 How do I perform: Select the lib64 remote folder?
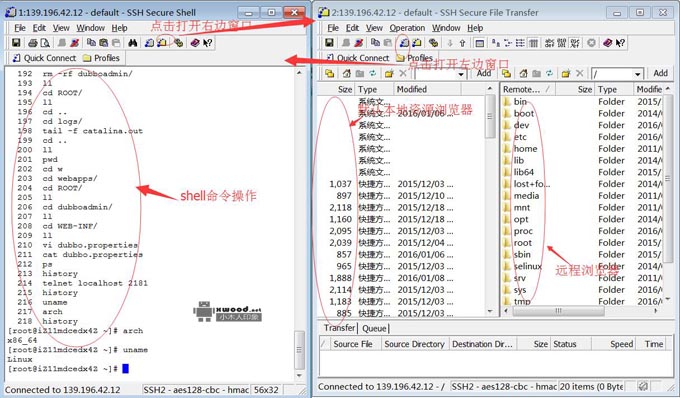523,172
